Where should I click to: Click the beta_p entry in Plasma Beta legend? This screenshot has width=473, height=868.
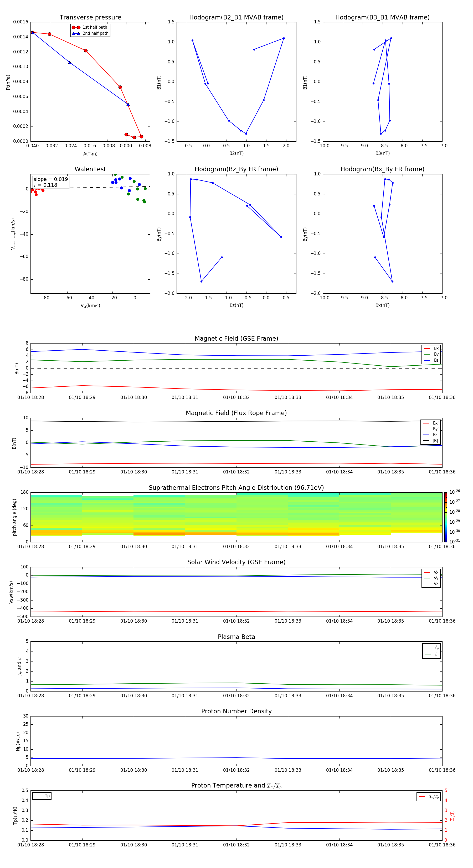tap(431, 647)
